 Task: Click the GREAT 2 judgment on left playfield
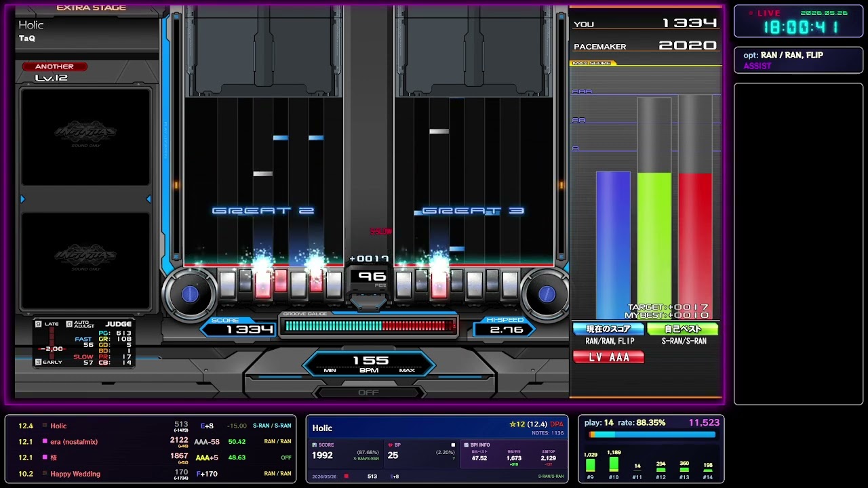263,211
